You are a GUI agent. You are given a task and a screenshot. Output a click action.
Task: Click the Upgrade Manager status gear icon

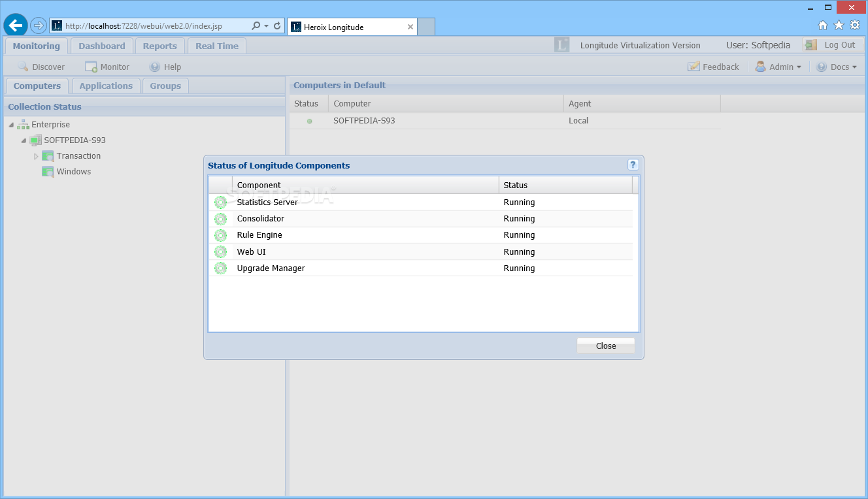[x=220, y=268]
